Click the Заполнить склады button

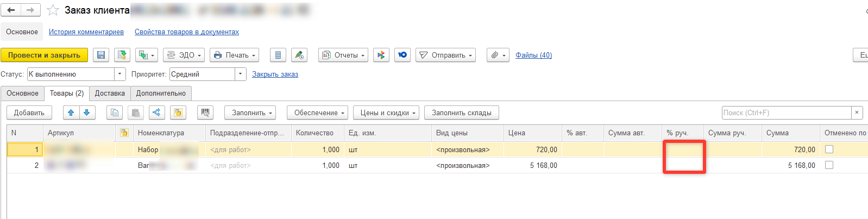point(461,112)
